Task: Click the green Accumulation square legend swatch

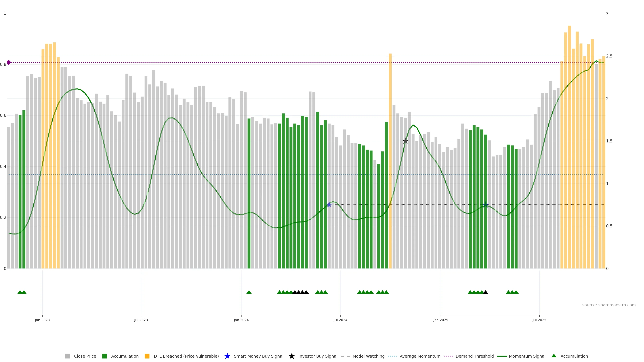Action: tap(104, 356)
